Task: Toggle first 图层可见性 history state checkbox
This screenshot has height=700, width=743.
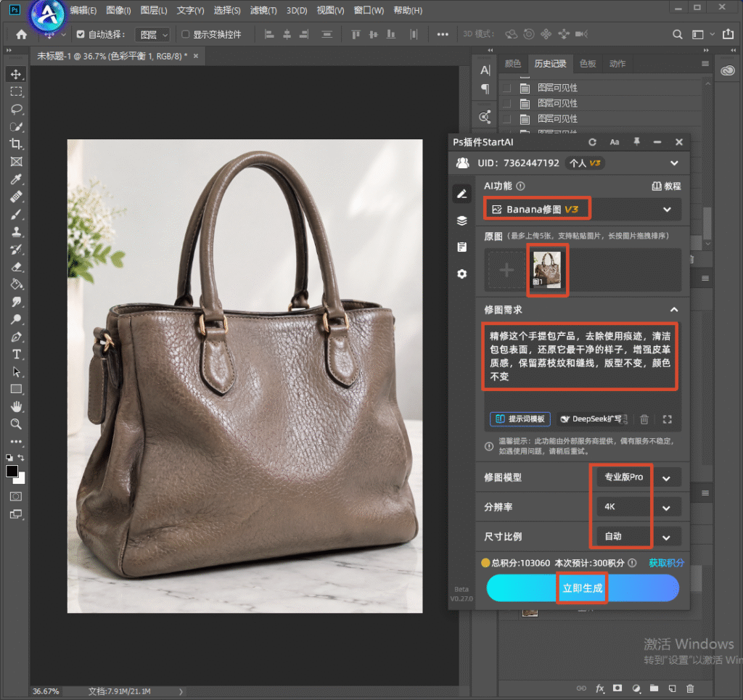Action: coord(507,88)
